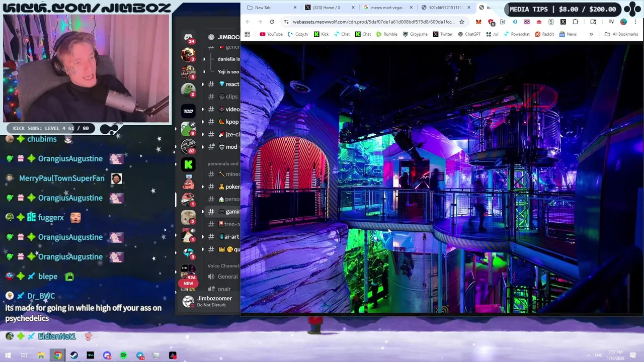Click MerryPaulTownSuperFan username in chat
The height and width of the screenshot is (362, 644).
coord(62,178)
